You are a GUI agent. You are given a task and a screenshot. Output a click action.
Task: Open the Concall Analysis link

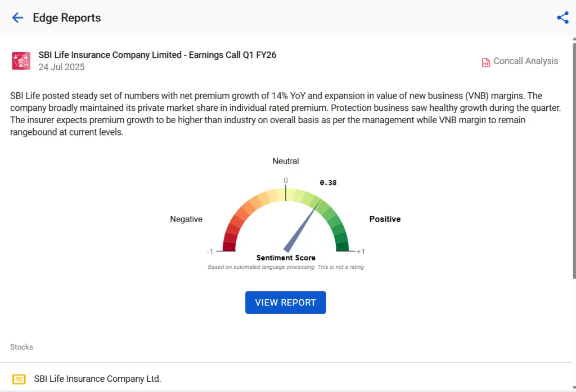pos(525,61)
